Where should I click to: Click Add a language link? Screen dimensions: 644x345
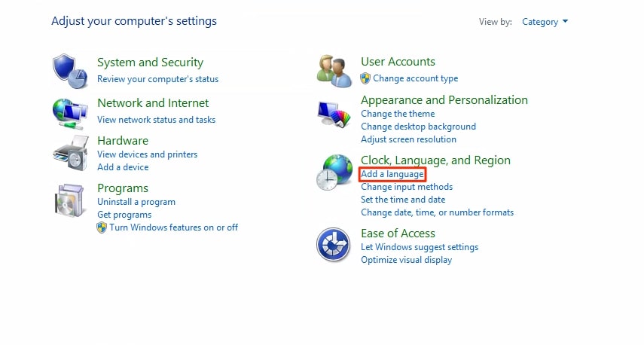click(x=392, y=174)
